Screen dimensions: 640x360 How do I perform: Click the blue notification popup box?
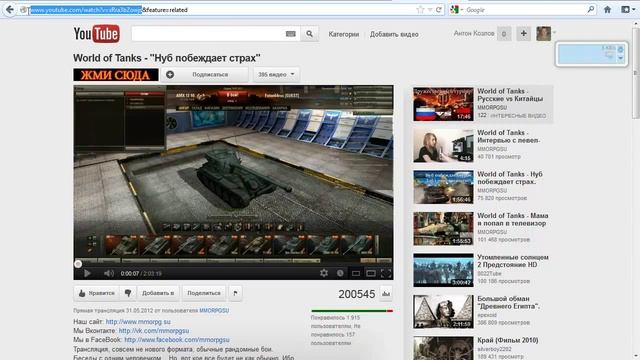pyautogui.click(x=591, y=54)
